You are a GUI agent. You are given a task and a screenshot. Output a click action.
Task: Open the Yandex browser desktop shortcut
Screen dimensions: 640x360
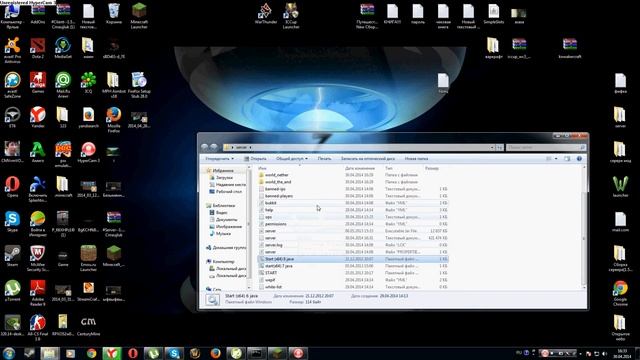pyautogui.click(x=38, y=117)
